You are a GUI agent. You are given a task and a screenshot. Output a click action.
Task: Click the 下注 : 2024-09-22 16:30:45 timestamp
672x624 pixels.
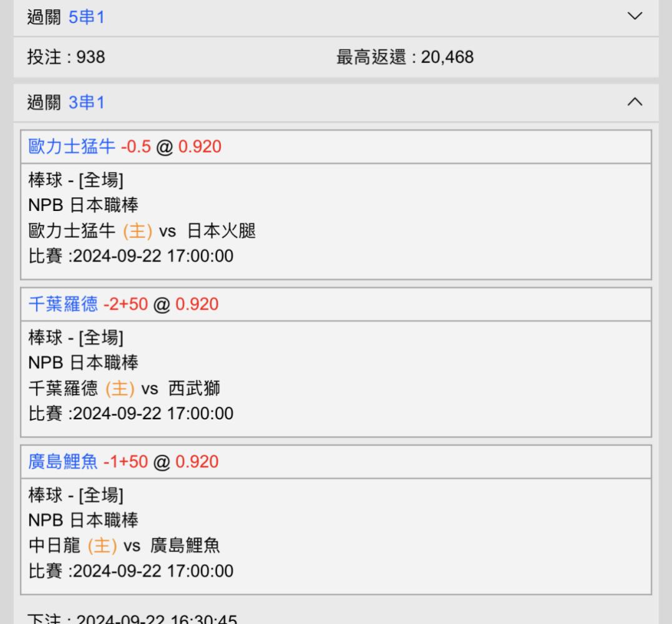click(x=132, y=618)
